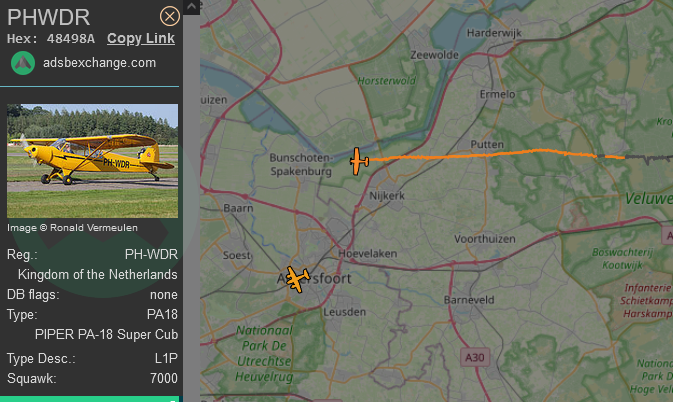Click the Nijkerk town label on map
The image size is (673, 402).
[387, 196]
